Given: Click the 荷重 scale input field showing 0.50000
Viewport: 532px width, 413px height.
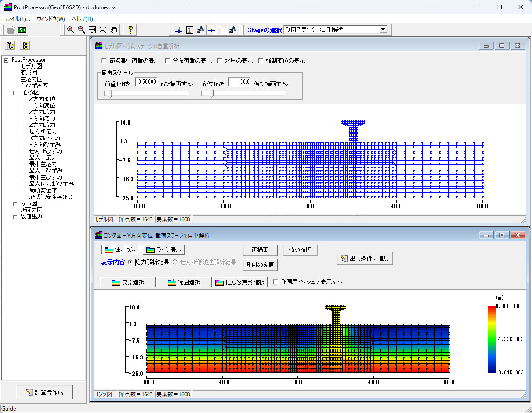Looking at the screenshot, I should pyautogui.click(x=146, y=82).
